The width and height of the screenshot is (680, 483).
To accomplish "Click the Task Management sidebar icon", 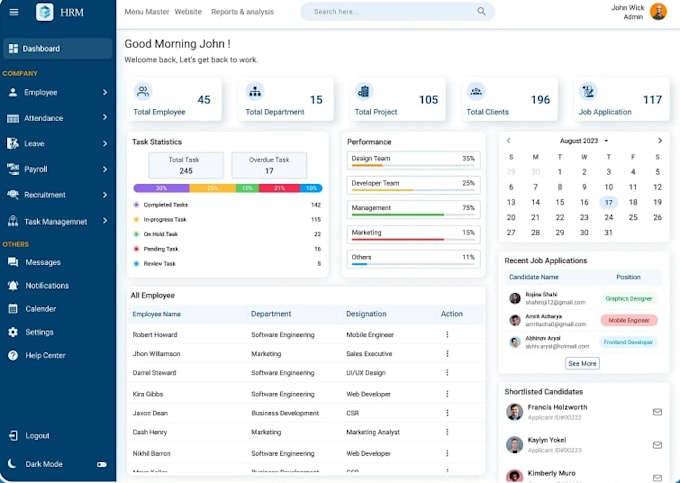I will 13,221.
